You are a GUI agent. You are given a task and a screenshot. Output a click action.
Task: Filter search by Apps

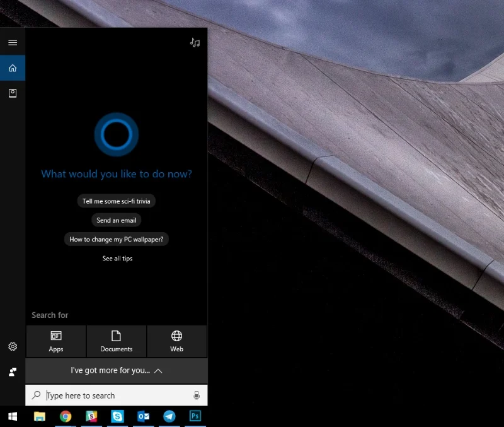click(56, 341)
